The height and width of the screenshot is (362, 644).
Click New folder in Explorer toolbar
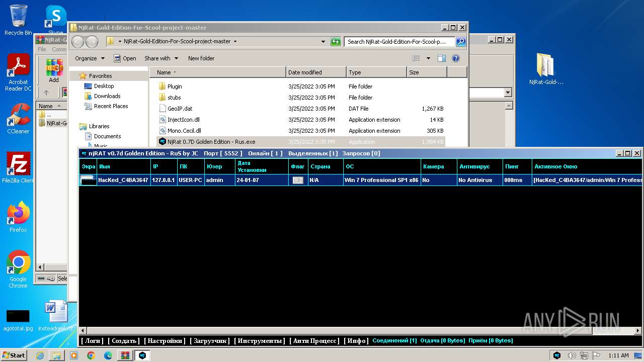tap(201, 58)
